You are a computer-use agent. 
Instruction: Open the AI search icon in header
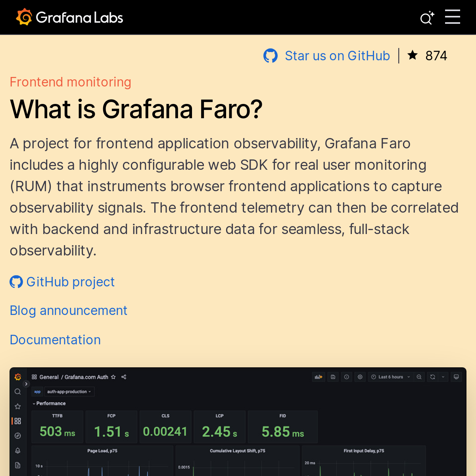(x=427, y=18)
